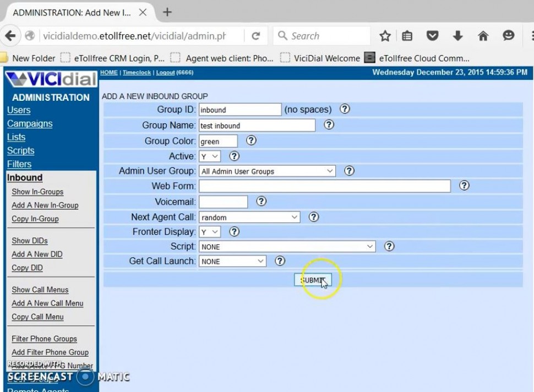Viewport: 534px width, 392px height.
Task: Open the Script help icon
Action: click(x=389, y=246)
